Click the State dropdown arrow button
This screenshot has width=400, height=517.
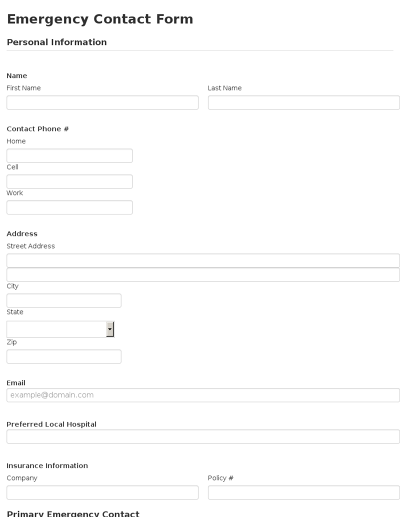pyautogui.click(x=110, y=329)
